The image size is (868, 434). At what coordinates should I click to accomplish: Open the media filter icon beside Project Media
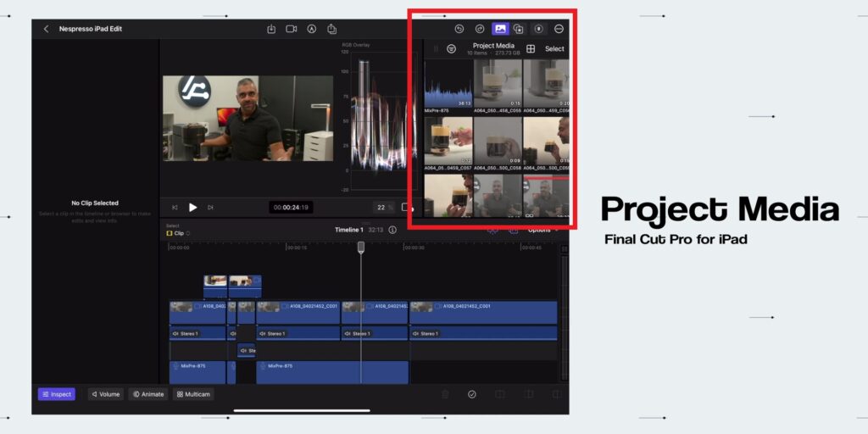(451, 48)
